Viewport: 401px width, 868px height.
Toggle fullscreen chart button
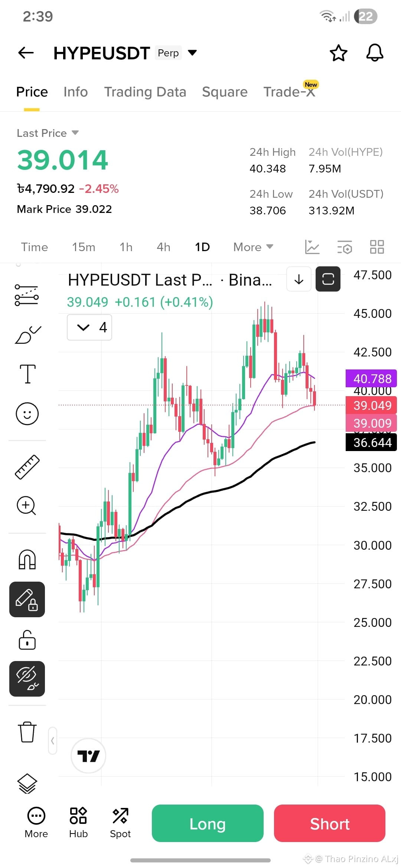coord(328,279)
